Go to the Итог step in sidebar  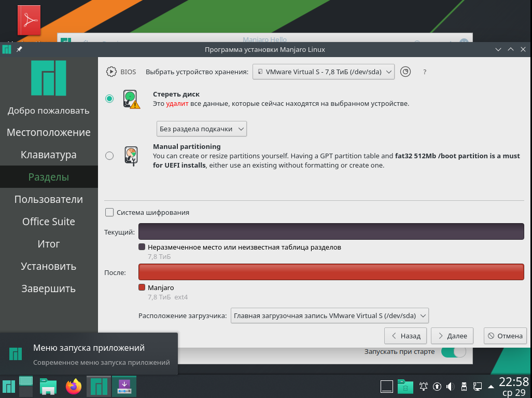click(49, 244)
